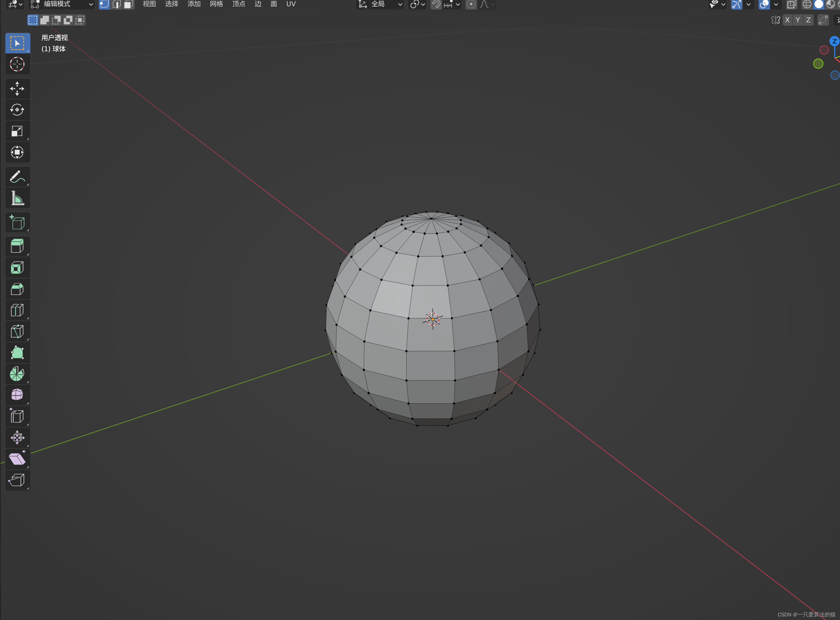
Task: Pick the Spin tool
Action: (17, 374)
